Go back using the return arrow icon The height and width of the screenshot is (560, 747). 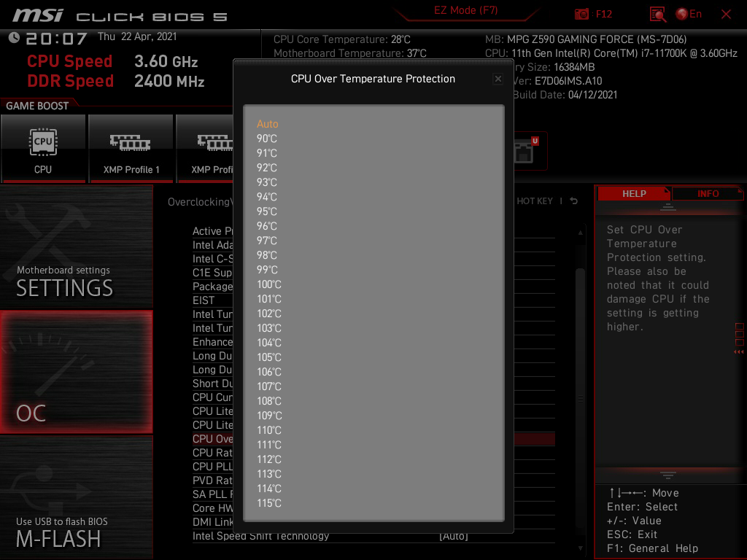point(573,201)
